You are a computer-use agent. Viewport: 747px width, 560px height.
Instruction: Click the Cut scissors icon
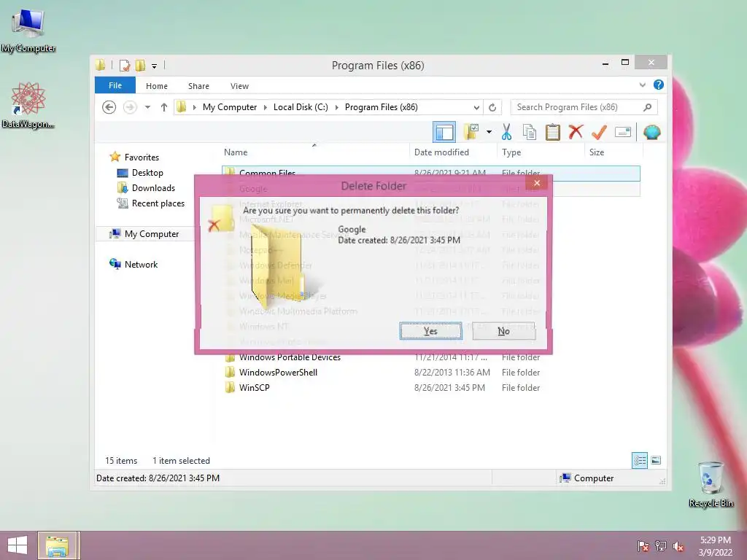click(x=506, y=132)
